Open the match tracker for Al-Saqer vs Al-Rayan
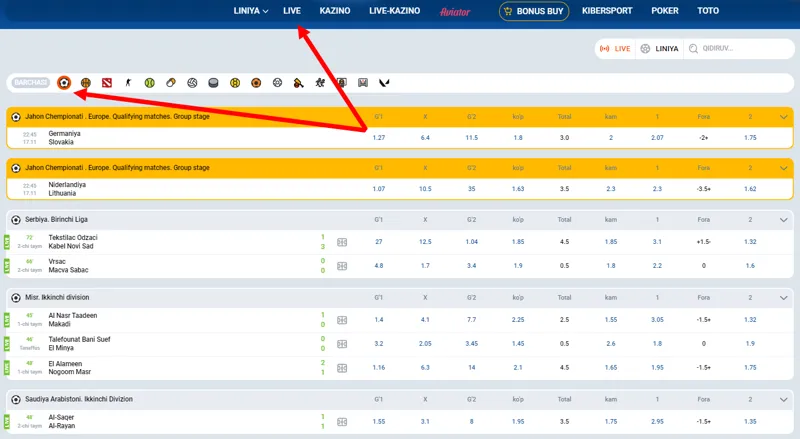The height and width of the screenshot is (439, 800). [x=342, y=422]
